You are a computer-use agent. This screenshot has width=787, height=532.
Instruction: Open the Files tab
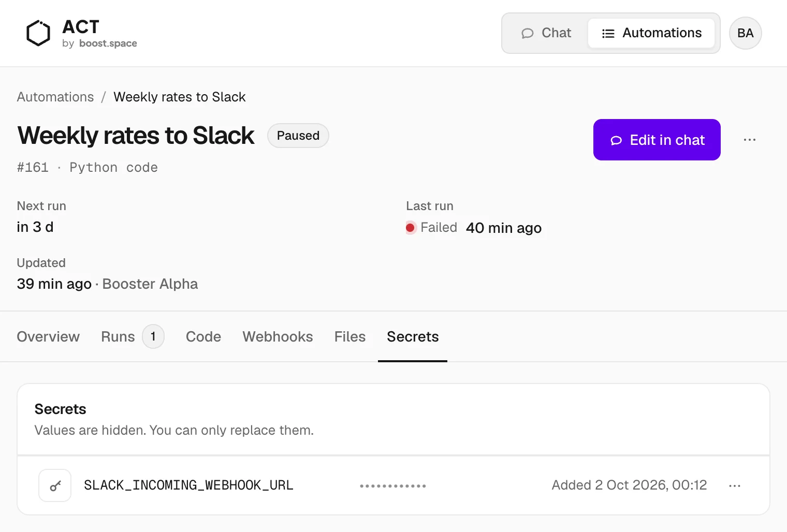click(x=350, y=336)
